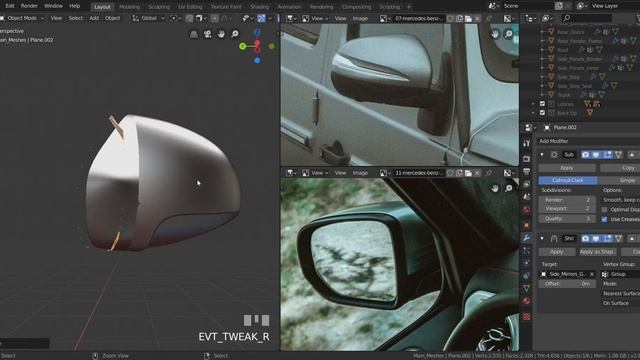The width and height of the screenshot is (640, 360).
Task: Click Viewport subdivisions value field
Action: pos(567,209)
